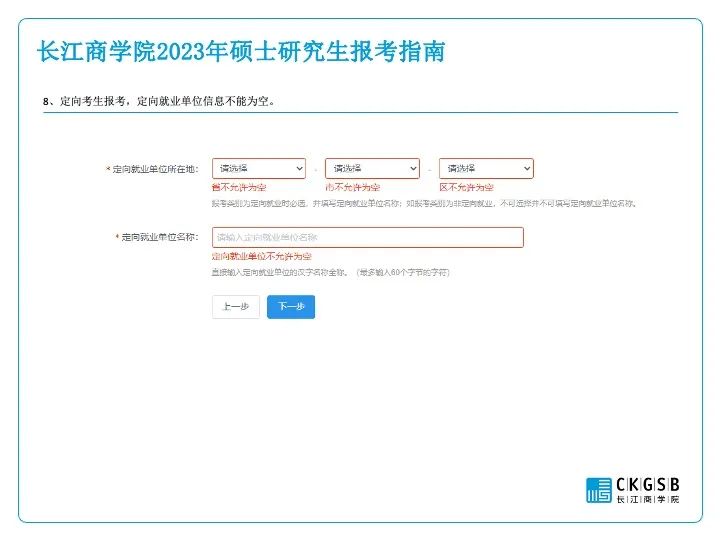Open the province 请选择 dropdown
Viewport: 720px width, 540px height.
[259, 169]
